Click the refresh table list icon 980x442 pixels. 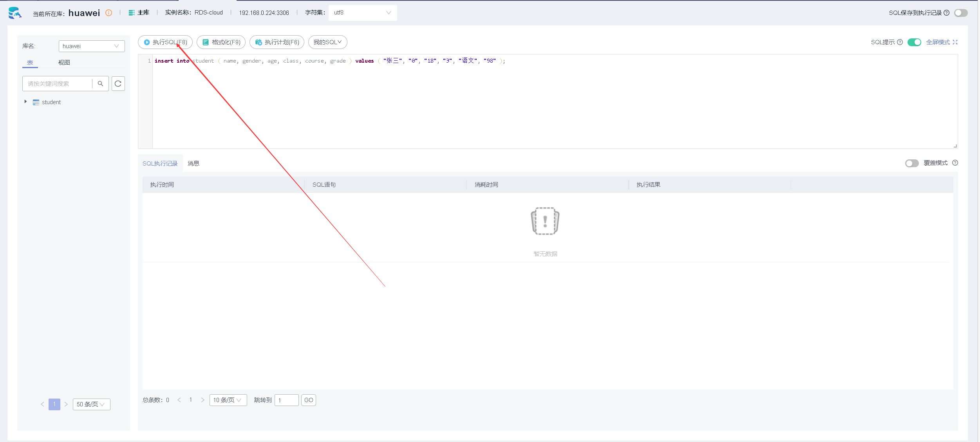[118, 84]
